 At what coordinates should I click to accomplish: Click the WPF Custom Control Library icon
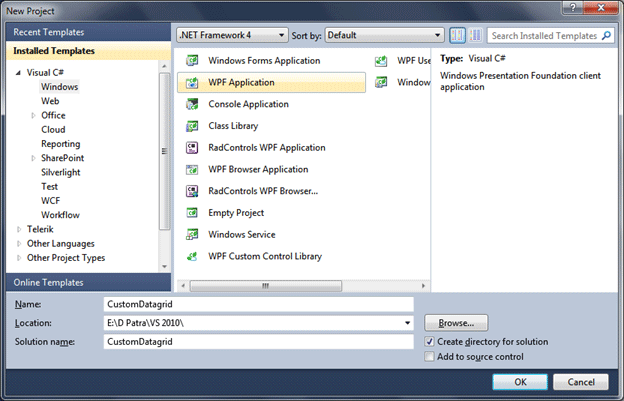tap(192, 257)
